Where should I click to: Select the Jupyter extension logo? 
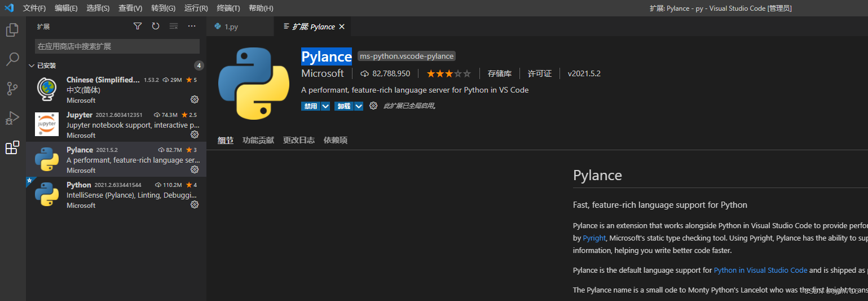(x=46, y=124)
